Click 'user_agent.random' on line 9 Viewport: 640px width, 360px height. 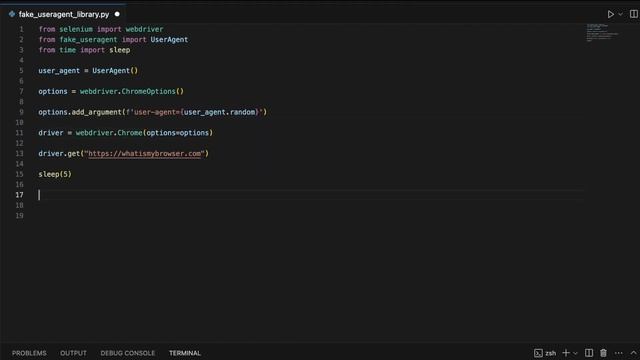(220, 112)
